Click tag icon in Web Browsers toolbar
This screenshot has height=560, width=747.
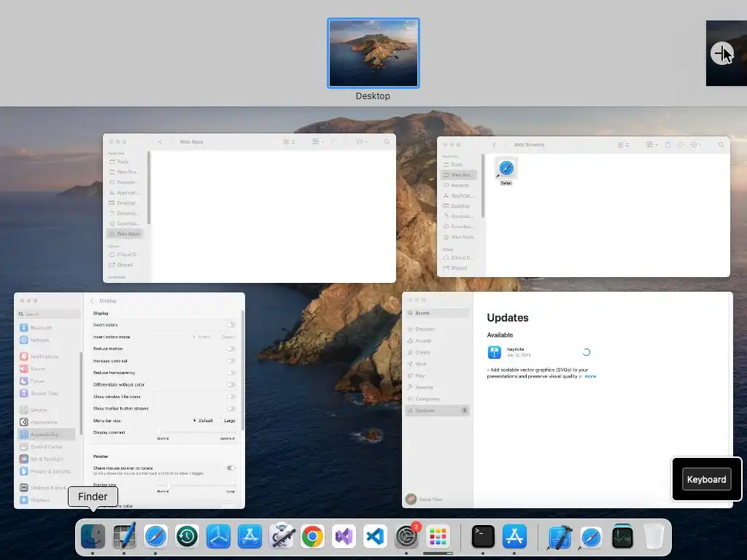[681, 145]
